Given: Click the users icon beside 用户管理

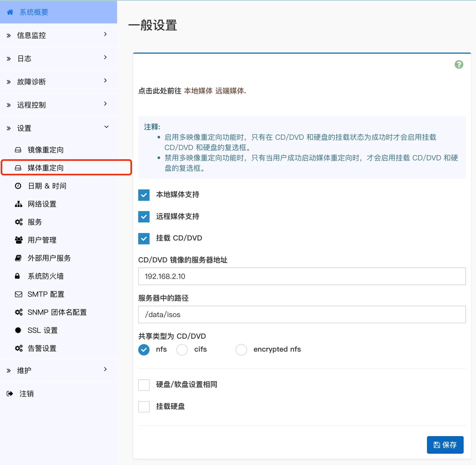Looking at the screenshot, I should click(19, 240).
